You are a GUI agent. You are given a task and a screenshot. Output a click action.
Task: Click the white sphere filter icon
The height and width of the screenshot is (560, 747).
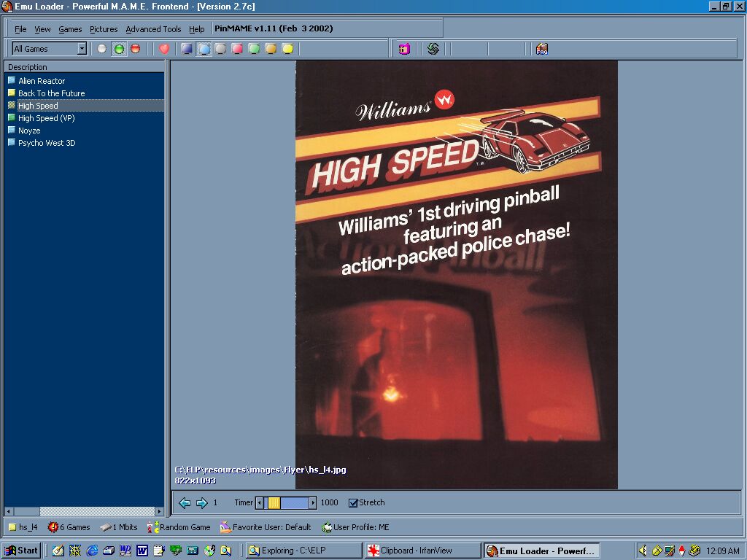pos(101,49)
